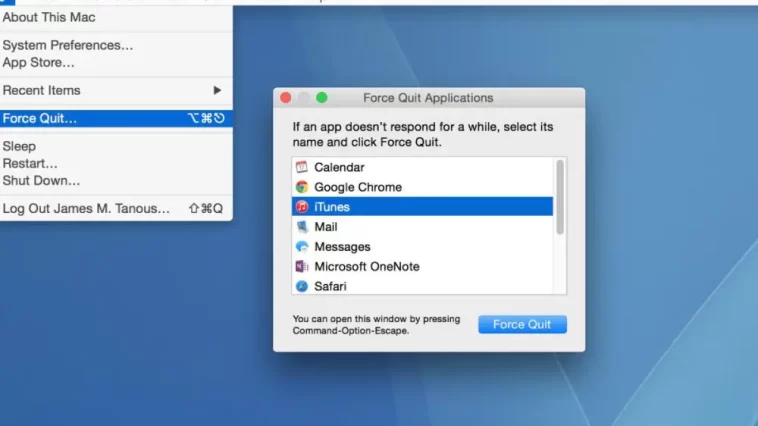Screen dimensions: 758x426
Task: Click the Google Chrome icon in list
Action: click(x=302, y=187)
